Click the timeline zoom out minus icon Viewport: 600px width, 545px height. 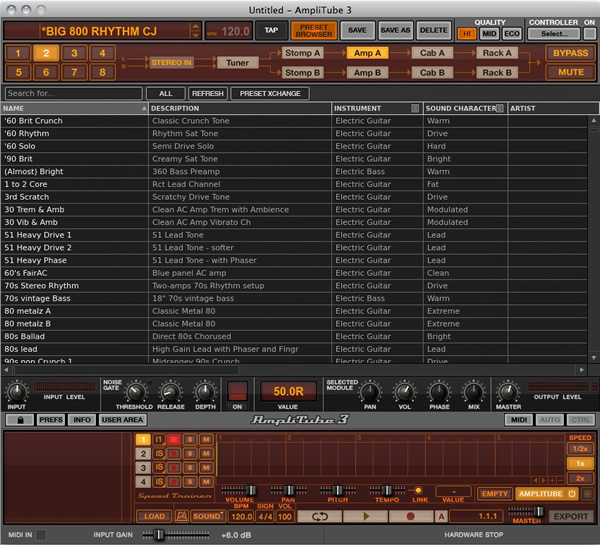561,480
